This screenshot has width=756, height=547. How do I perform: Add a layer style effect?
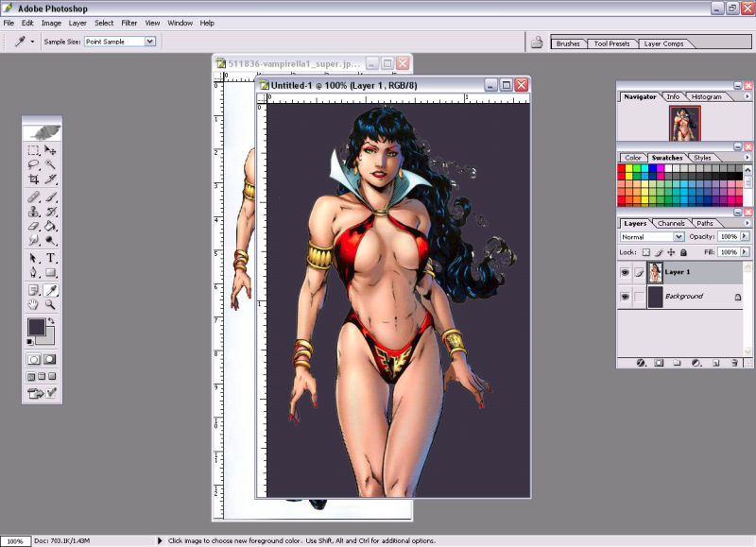pos(641,363)
